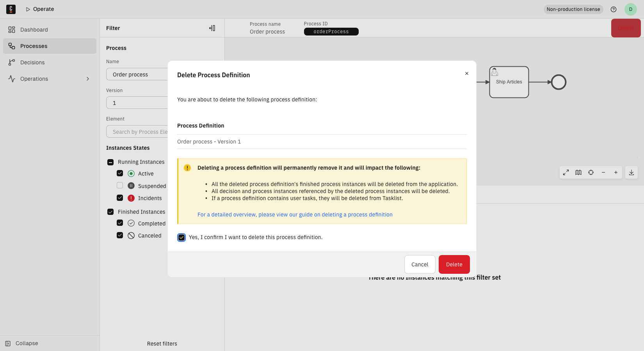Expand the Operations menu chevron

88,79
